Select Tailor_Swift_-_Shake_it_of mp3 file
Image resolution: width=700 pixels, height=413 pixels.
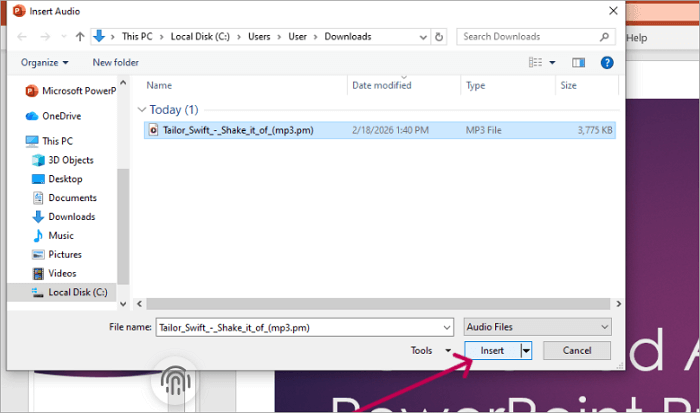click(x=379, y=130)
